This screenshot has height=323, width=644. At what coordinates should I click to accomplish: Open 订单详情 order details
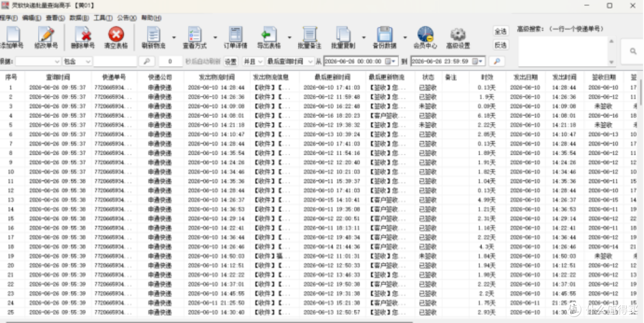coord(236,38)
